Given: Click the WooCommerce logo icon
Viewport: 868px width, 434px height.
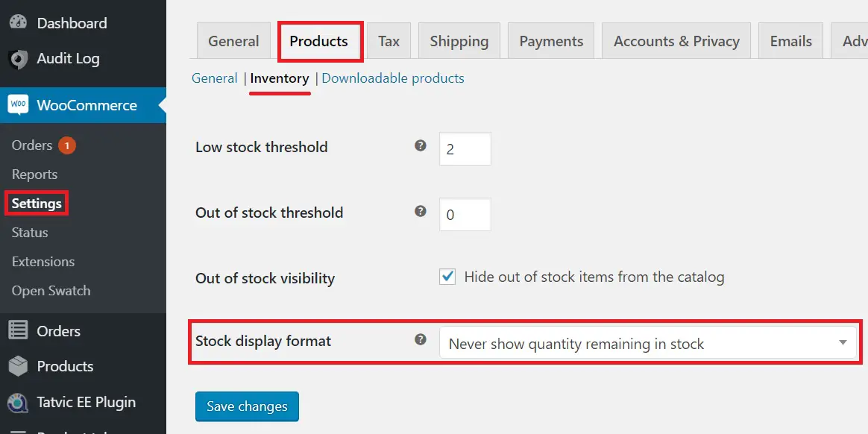Looking at the screenshot, I should click(x=18, y=104).
